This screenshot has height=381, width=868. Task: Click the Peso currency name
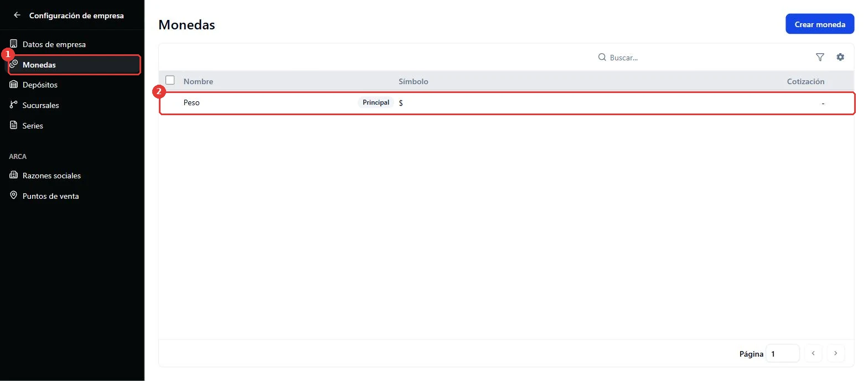[192, 102]
